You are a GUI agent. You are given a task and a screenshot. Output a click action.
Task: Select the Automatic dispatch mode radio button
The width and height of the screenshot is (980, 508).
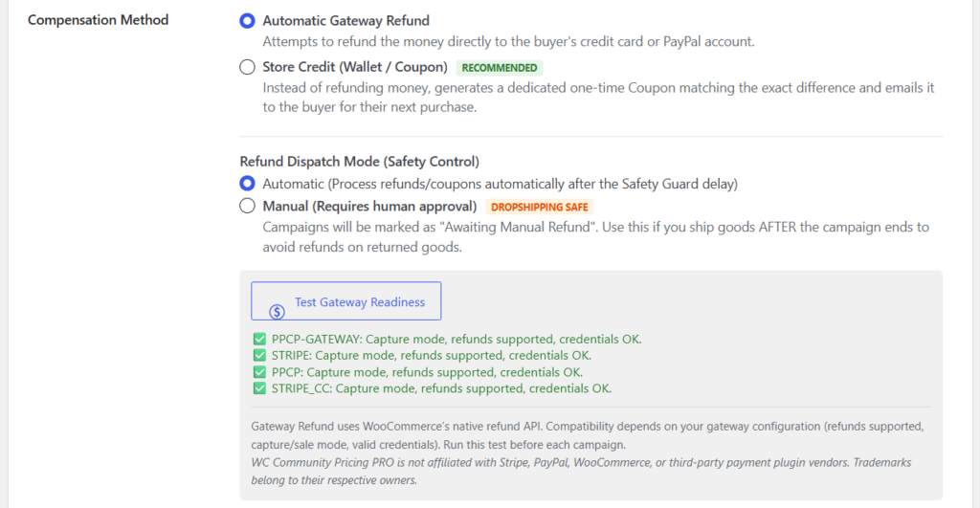[248, 184]
